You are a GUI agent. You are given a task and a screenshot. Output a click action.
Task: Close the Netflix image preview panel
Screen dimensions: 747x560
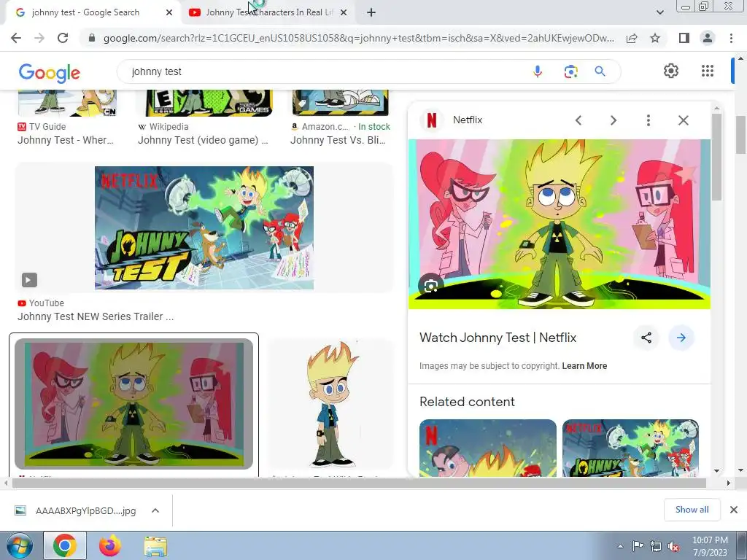coord(683,120)
